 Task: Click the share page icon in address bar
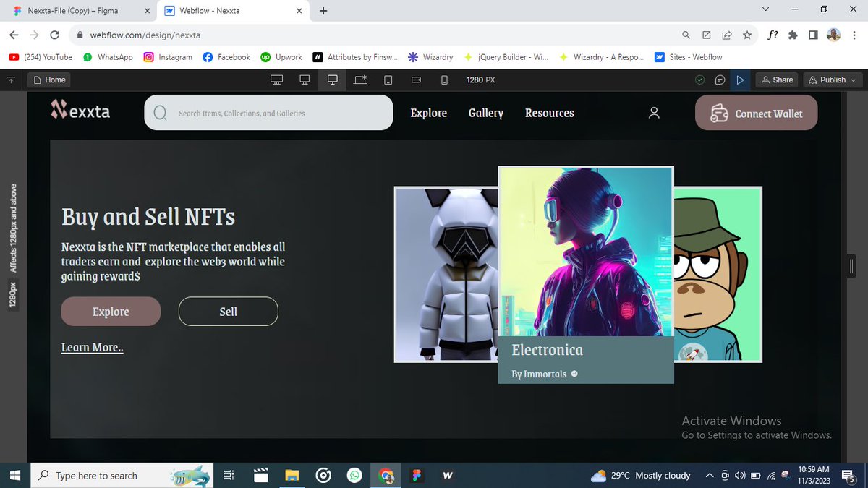tap(726, 35)
